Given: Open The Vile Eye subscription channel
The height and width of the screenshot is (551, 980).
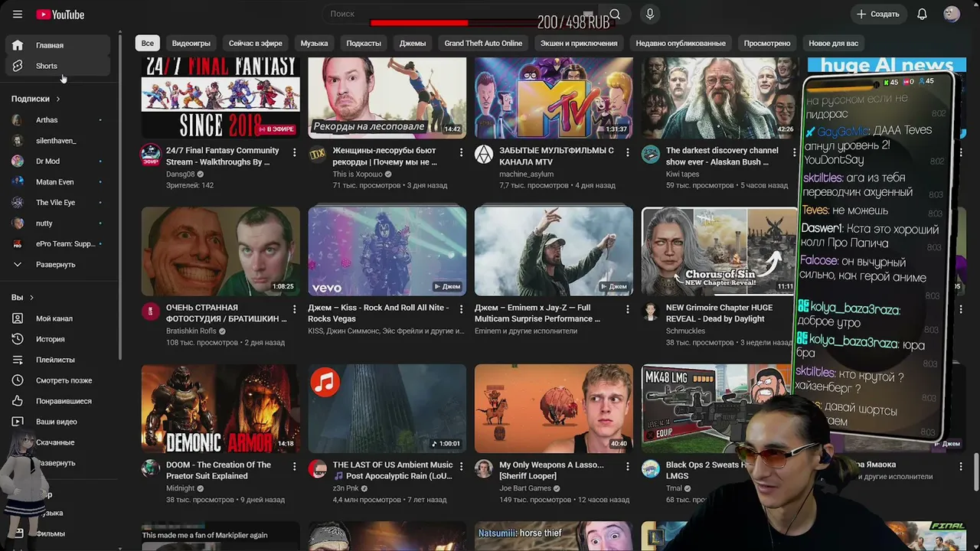Looking at the screenshot, I should [57, 203].
